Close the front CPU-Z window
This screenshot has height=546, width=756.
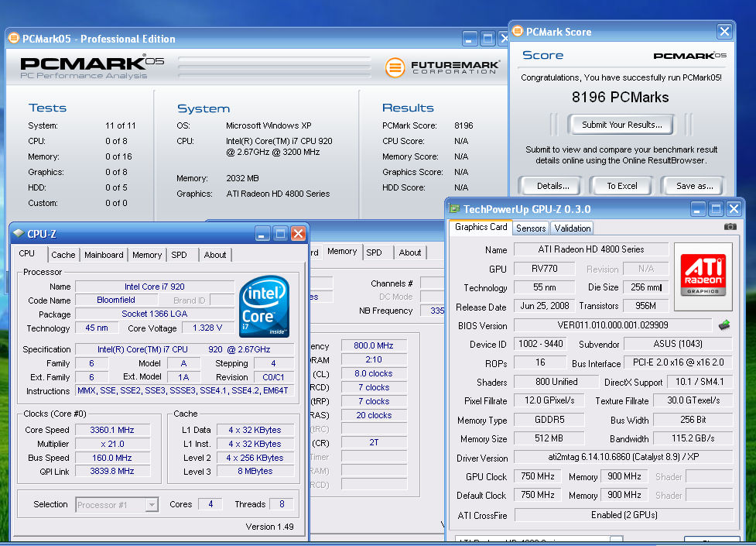pos(299,234)
